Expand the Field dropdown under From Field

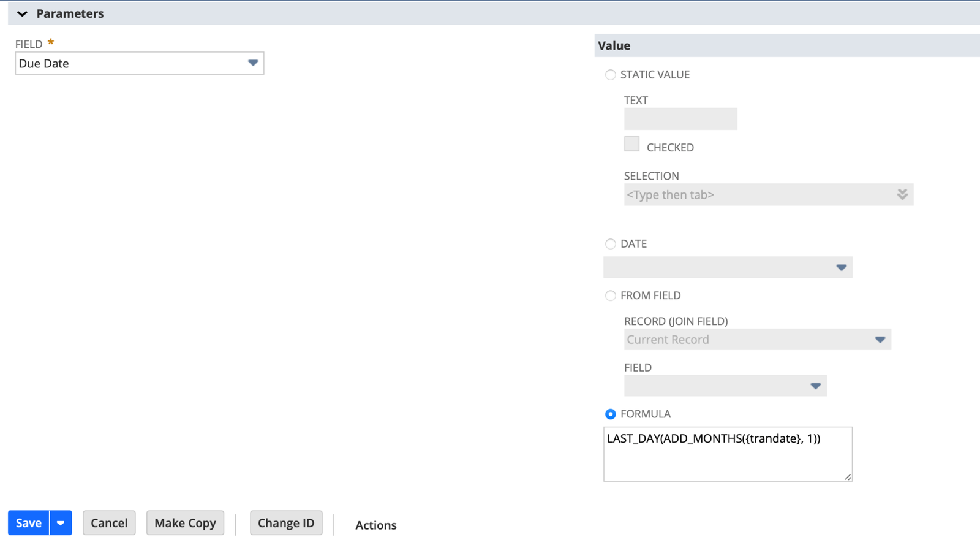[x=815, y=386]
